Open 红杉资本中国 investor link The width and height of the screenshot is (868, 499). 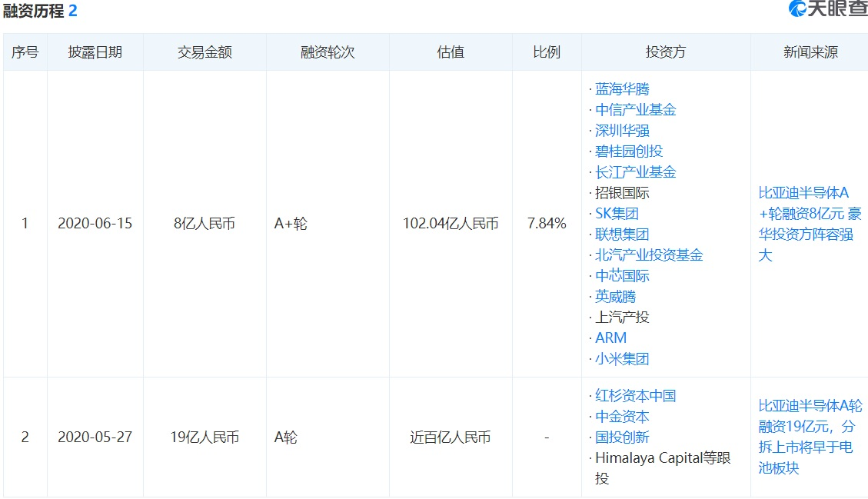(x=635, y=396)
